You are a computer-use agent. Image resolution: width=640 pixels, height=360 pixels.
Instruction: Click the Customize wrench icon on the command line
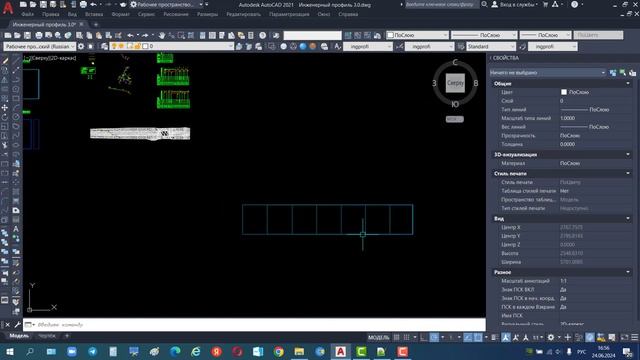click(17, 325)
